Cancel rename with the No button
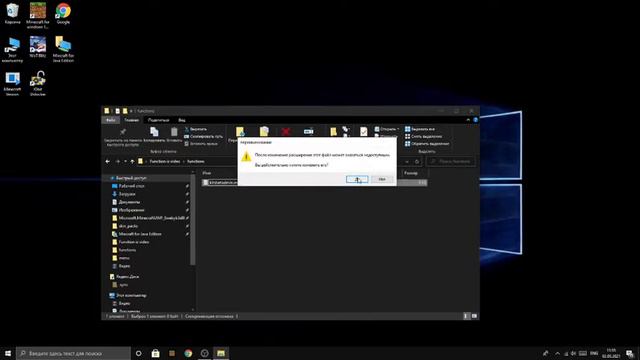The width and height of the screenshot is (640, 360). point(382,179)
